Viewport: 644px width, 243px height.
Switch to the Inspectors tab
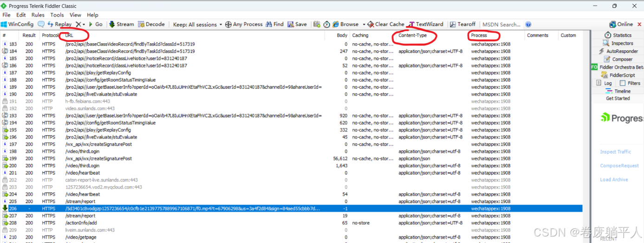(618, 43)
